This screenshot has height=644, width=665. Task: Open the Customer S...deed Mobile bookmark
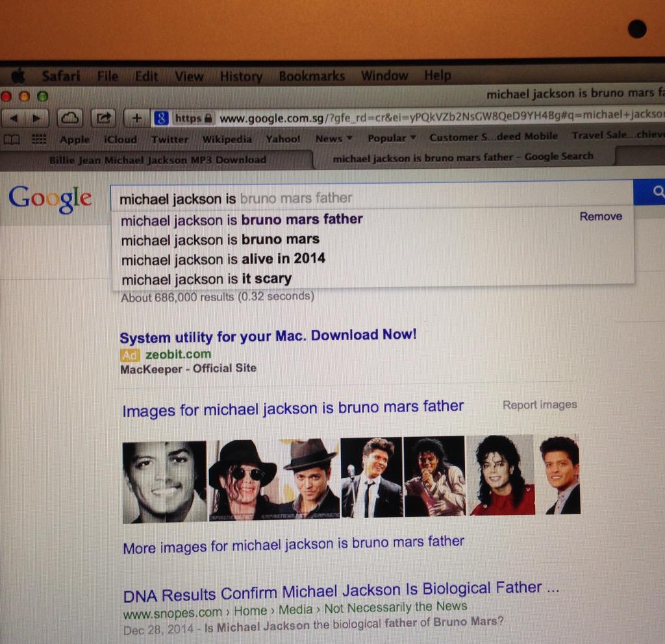click(494, 137)
